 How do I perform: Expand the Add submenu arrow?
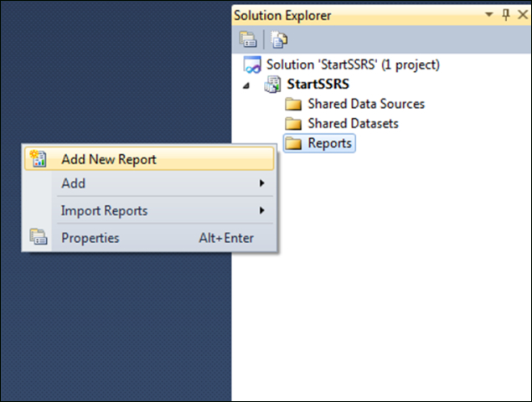[261, 183]
